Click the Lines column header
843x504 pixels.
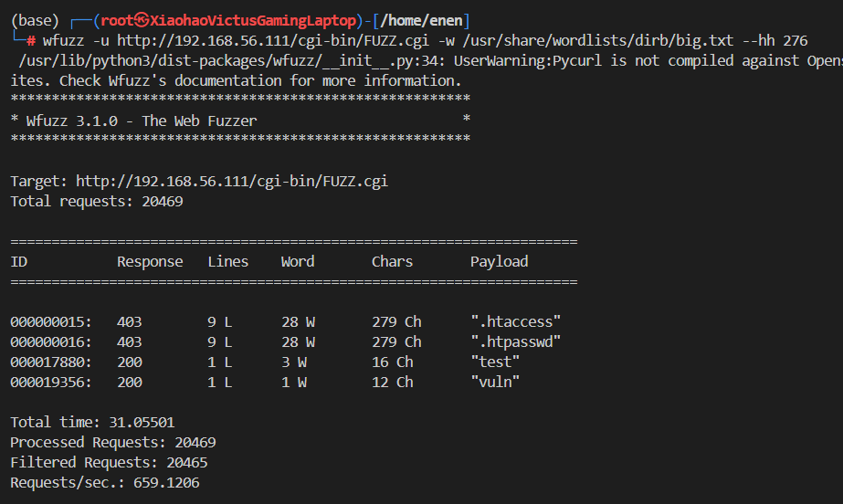(228, 262)
